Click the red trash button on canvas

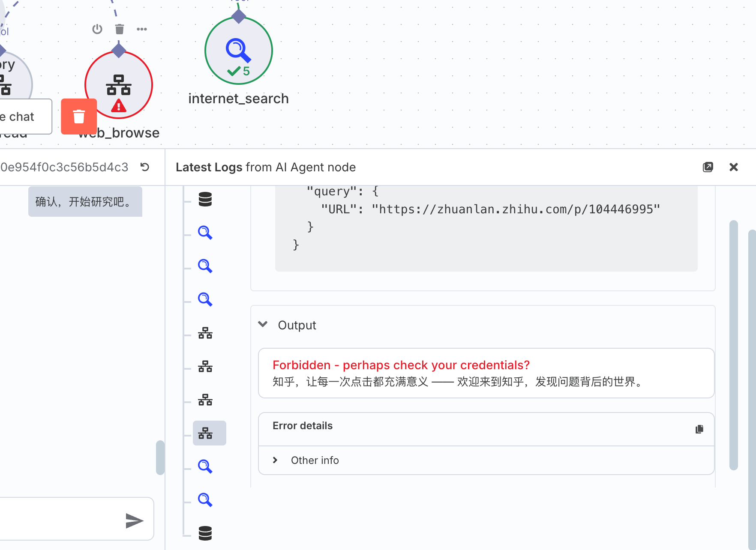(x=79, y=117)
